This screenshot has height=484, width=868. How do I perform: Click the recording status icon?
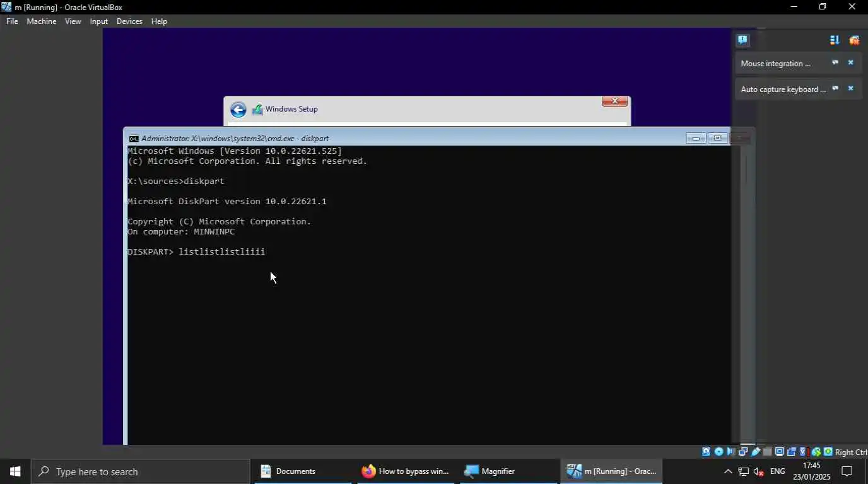point(791,452)
